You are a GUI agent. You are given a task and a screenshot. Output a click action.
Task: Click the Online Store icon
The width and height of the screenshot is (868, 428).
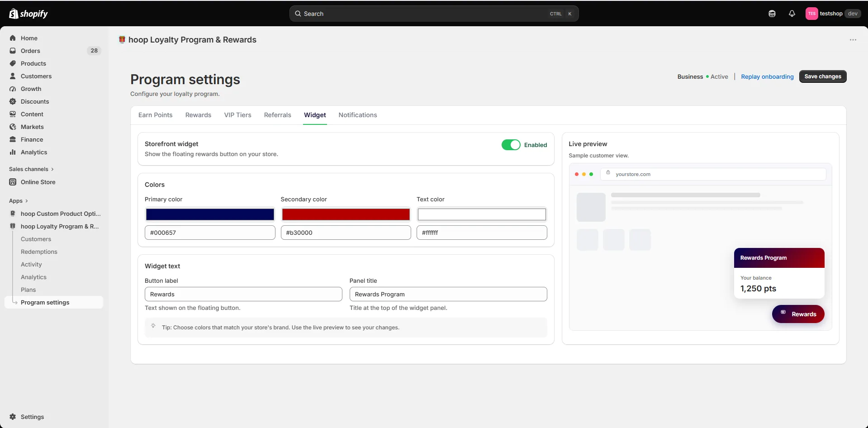tap(13, 182)
